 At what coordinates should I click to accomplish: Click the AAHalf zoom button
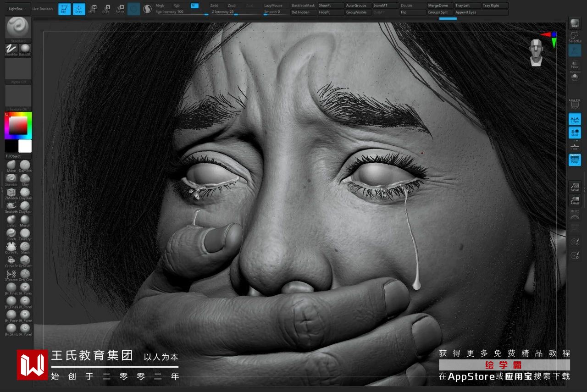[x=575, y=200]
